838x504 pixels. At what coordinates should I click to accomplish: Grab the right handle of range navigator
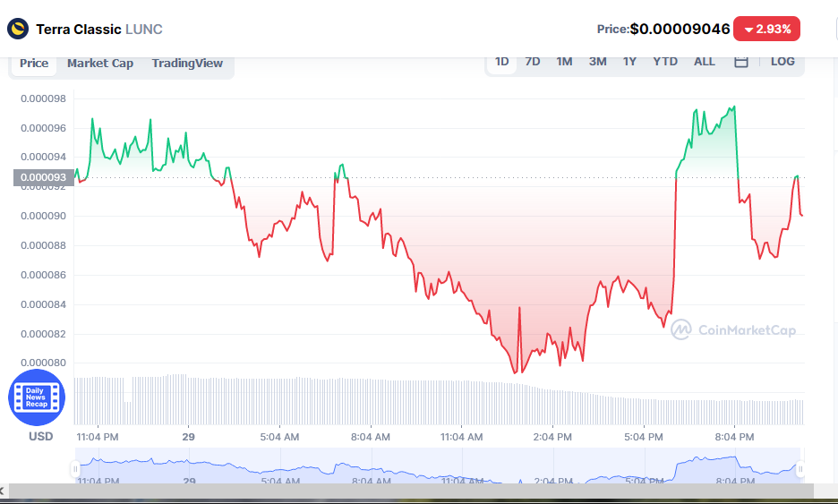click(x=800, y=469)
